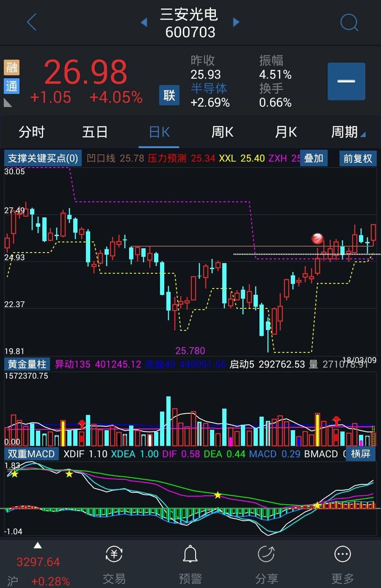Open 黄金量柱 volume indicator selector
The height and width of the screenshot is (588, 381).
[x=27, y=364]
